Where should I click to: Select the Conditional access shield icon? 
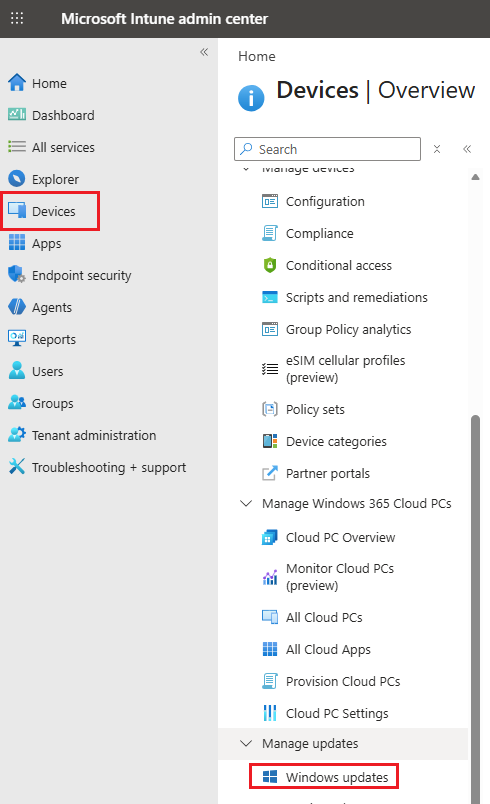pyautogui.click(x=270, y=265)
